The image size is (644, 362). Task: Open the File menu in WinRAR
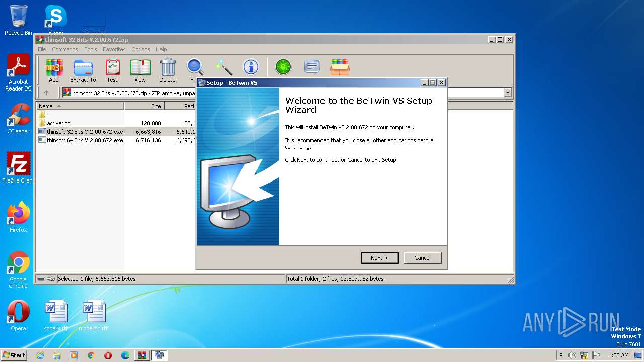(42, 49)
